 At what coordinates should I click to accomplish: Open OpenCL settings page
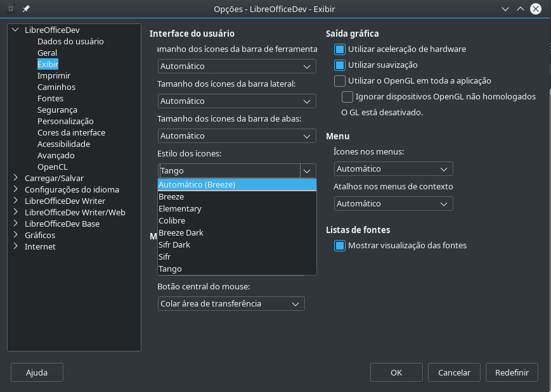coord(53,167)
